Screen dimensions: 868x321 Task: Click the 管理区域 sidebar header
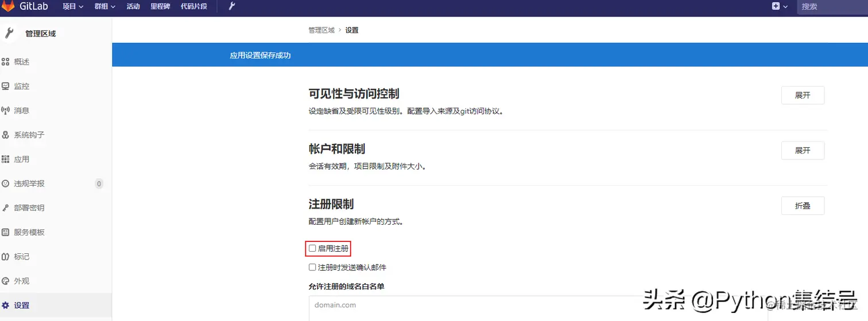pyautogui.click(x=41, y=34)
